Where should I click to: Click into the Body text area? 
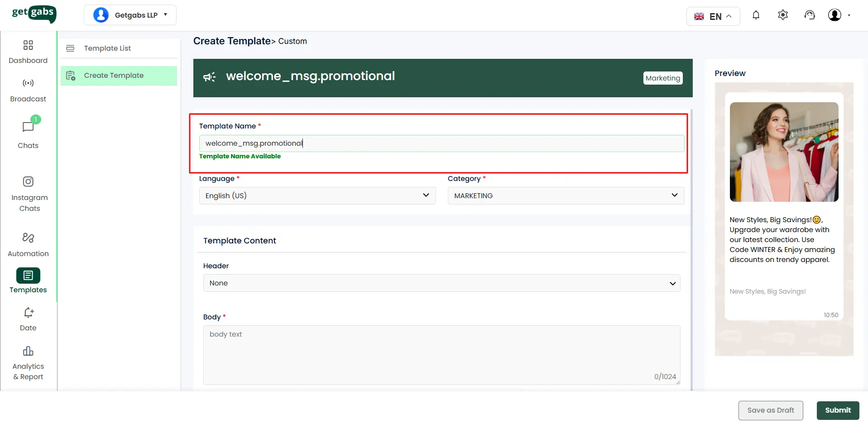pos(441,355)
